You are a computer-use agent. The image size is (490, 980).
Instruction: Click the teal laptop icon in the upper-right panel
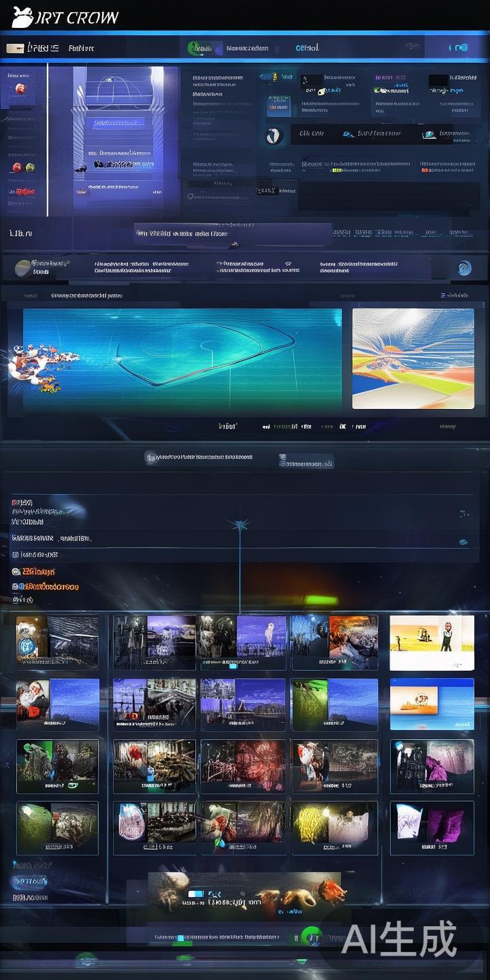[429, 135]
